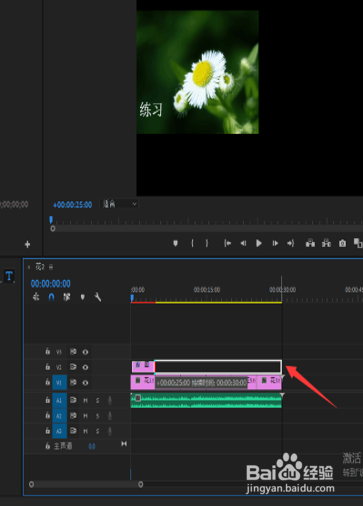Toggle sync lock for V2
Viewport: 363px width, 506px height.
(73, 367)
